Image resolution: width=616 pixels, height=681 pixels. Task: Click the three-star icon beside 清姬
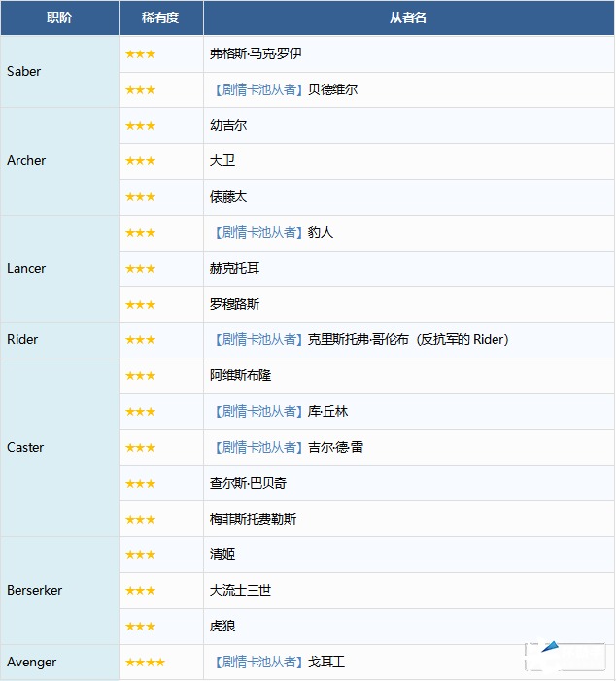[140, 555]
